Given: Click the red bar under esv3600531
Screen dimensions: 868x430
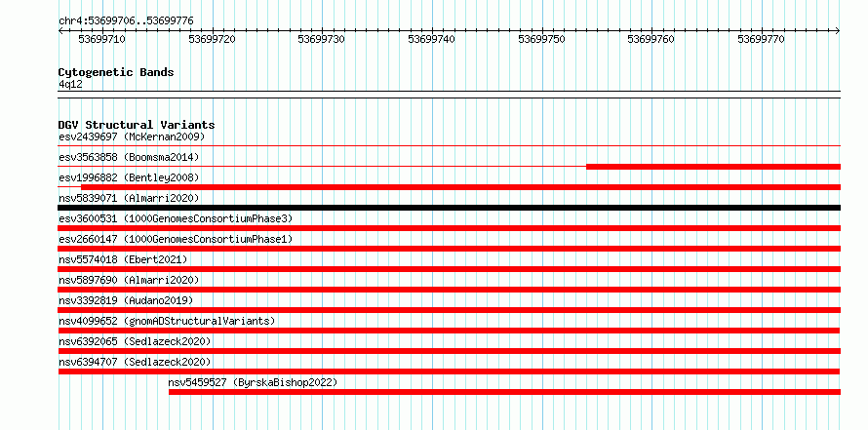Looking at the screenshot, I should coord(449,228).
